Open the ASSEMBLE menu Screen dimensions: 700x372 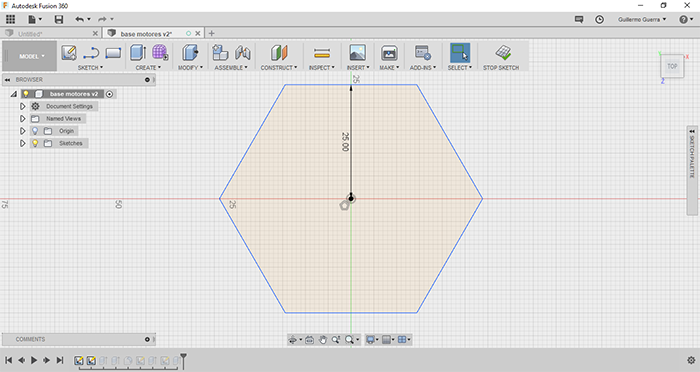coord(231,67)
